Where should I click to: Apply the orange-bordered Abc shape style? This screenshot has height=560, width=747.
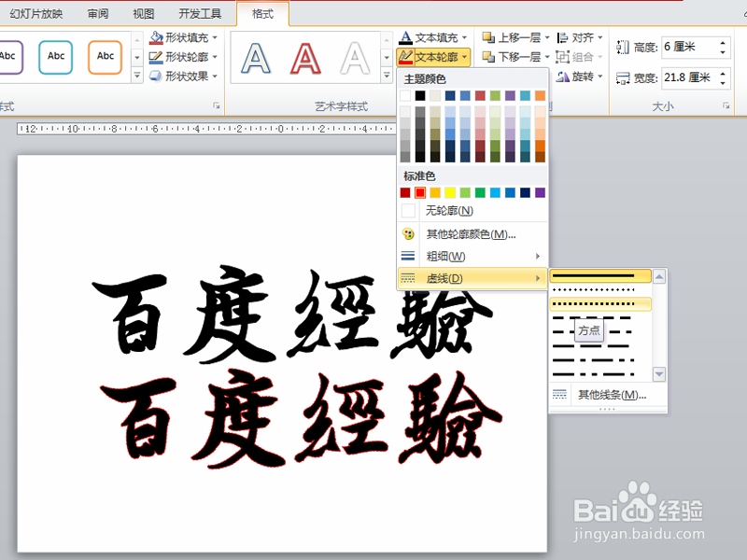106,57
